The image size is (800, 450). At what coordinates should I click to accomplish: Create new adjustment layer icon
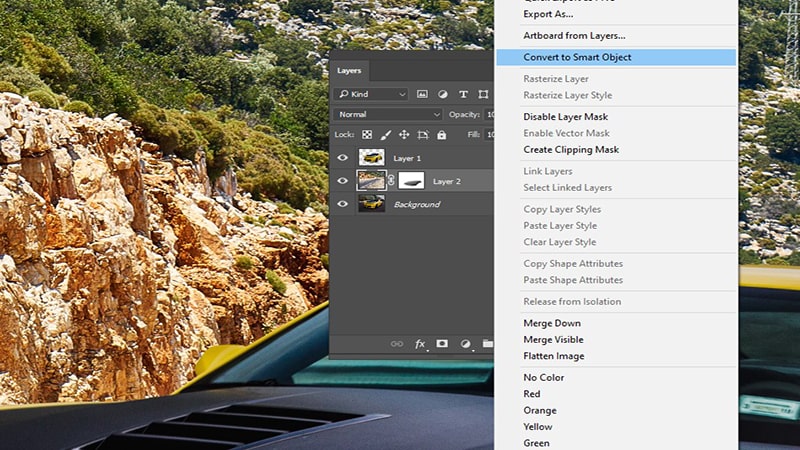pos(465,344)
